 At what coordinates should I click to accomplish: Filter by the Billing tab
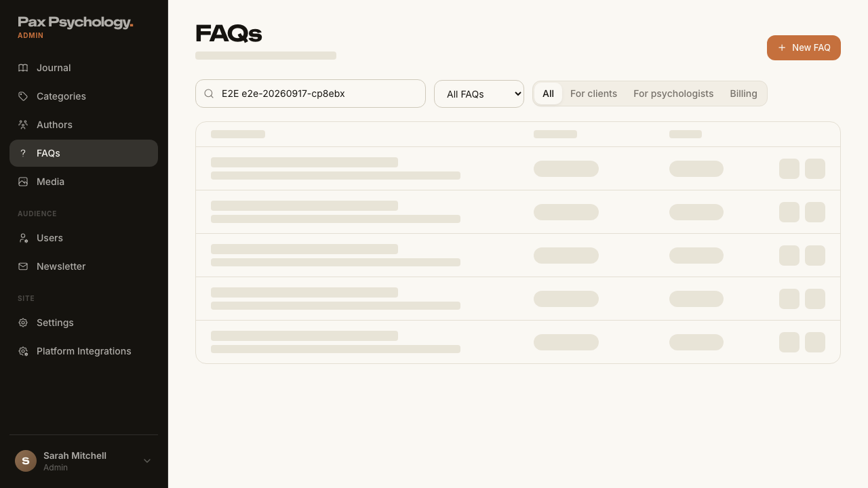tap(743, 94)
